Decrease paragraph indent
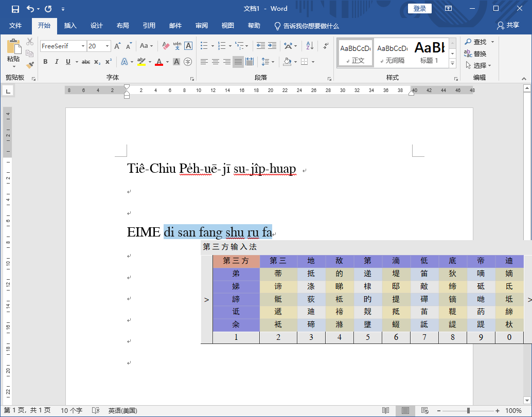This screenshot has height=417, width=532. (260, 46)
